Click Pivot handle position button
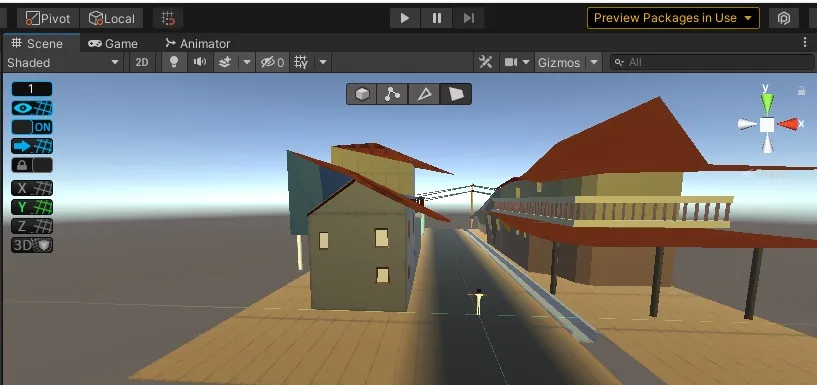Viewport: 817px width, 385px height. (x=48, y=19)
